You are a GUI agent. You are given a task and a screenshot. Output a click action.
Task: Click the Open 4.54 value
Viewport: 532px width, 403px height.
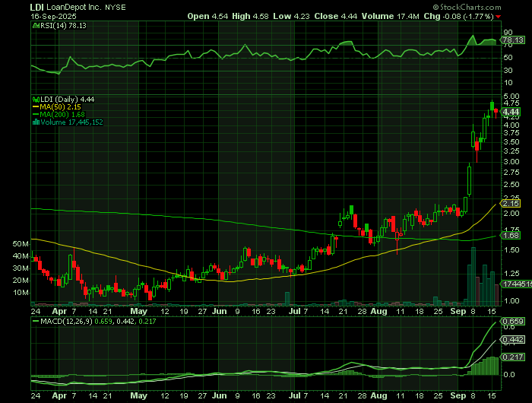click(x=207, y=16)
